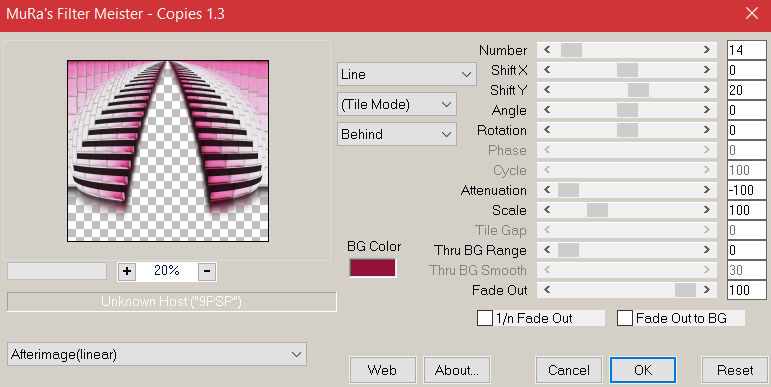Enable the 1/n Fade Out checkbox
771x387 pixels.
tap(485, 318)
